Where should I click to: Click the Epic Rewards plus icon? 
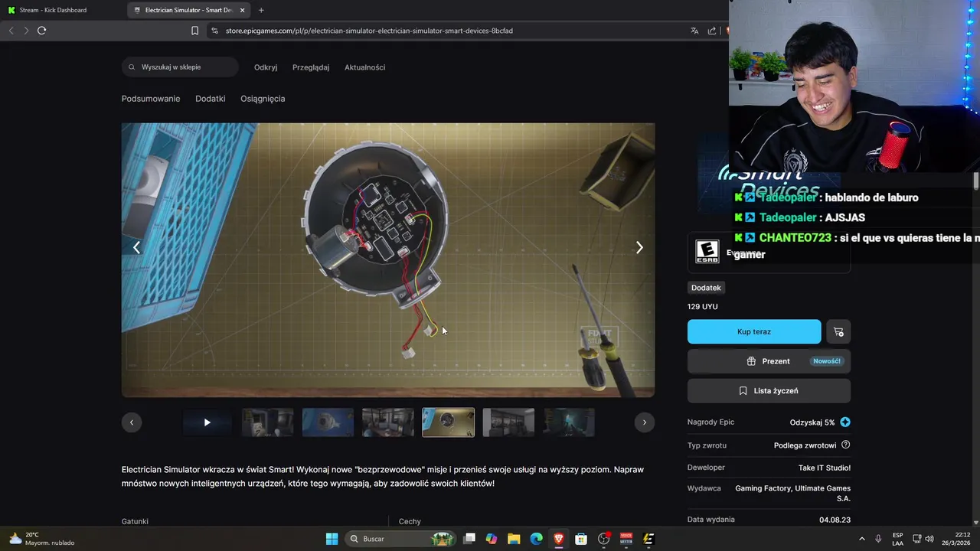click(845, 422)
